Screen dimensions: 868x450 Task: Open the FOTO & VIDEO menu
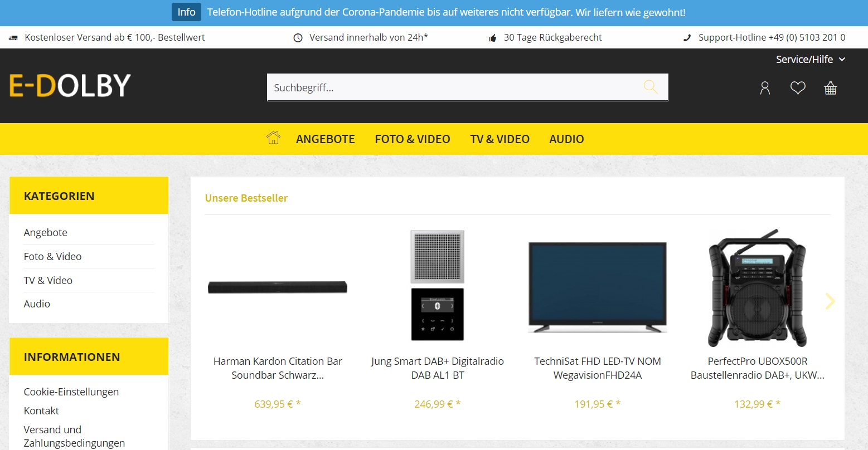point(413,139)
